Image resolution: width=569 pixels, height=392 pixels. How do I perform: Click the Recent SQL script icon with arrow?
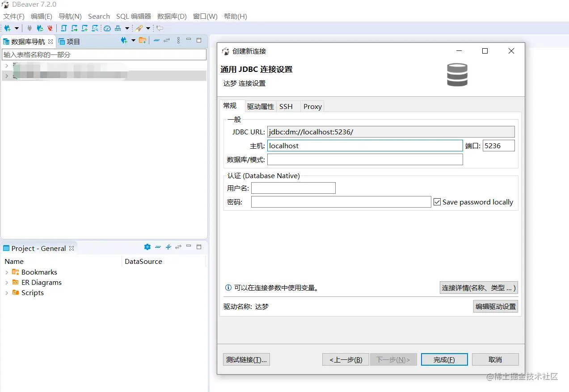(x=74, y=28)
